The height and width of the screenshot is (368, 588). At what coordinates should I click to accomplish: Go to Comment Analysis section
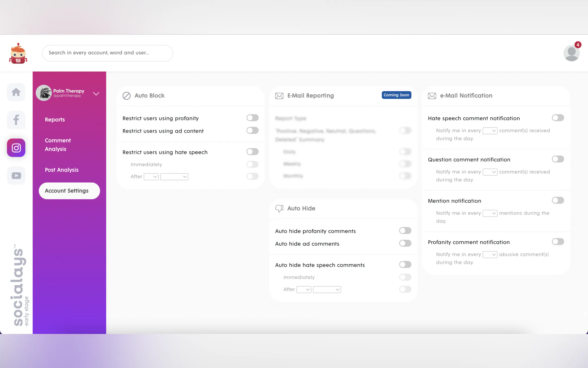[x=58, y=145]
